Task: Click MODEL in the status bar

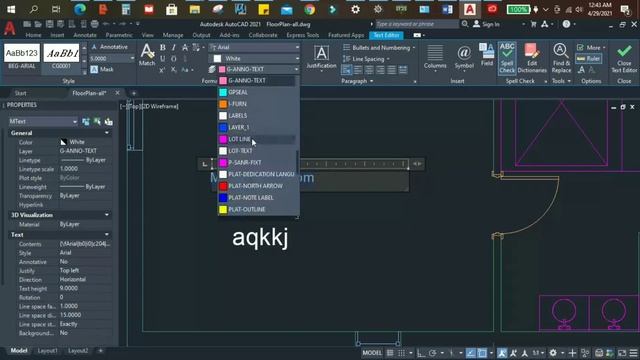Action: [x=372, y=353]
